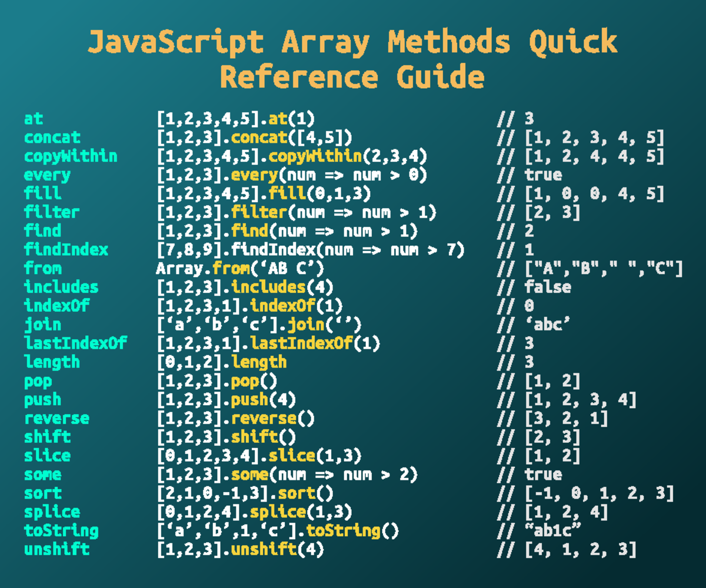
Task: Click the join code example
Action: 259,325
